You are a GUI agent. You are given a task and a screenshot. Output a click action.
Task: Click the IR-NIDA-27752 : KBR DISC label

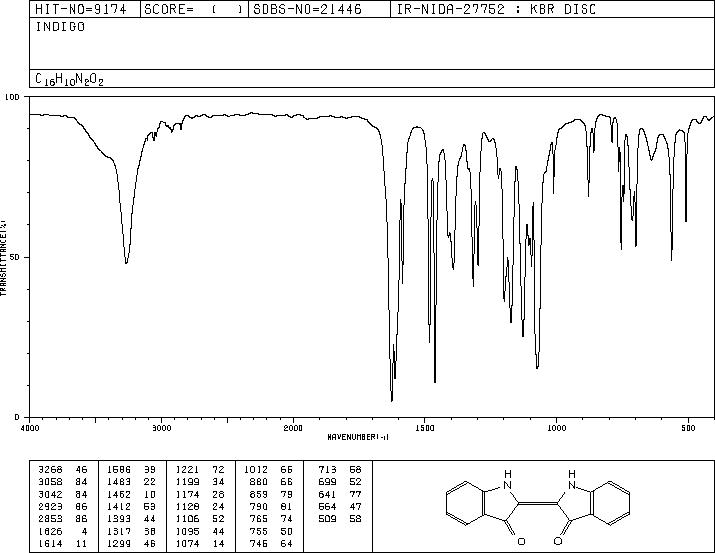[496, 9]
